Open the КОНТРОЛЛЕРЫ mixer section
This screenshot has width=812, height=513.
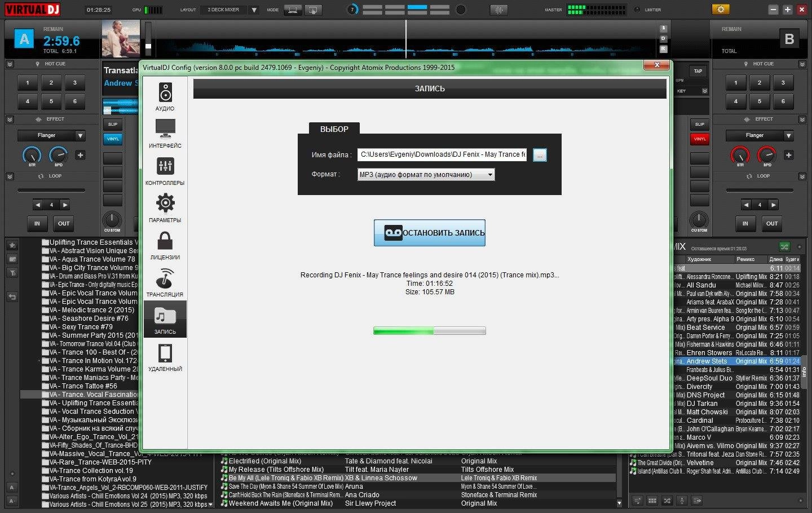165,171
